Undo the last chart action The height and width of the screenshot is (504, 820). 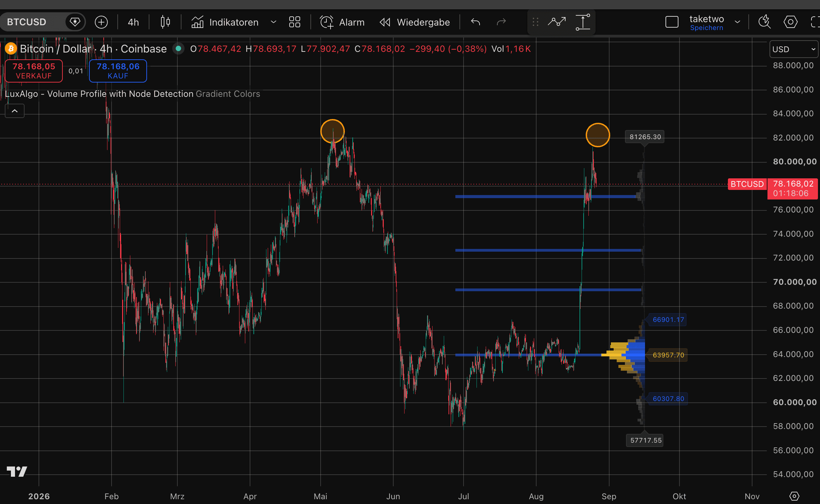coord(475,22)
